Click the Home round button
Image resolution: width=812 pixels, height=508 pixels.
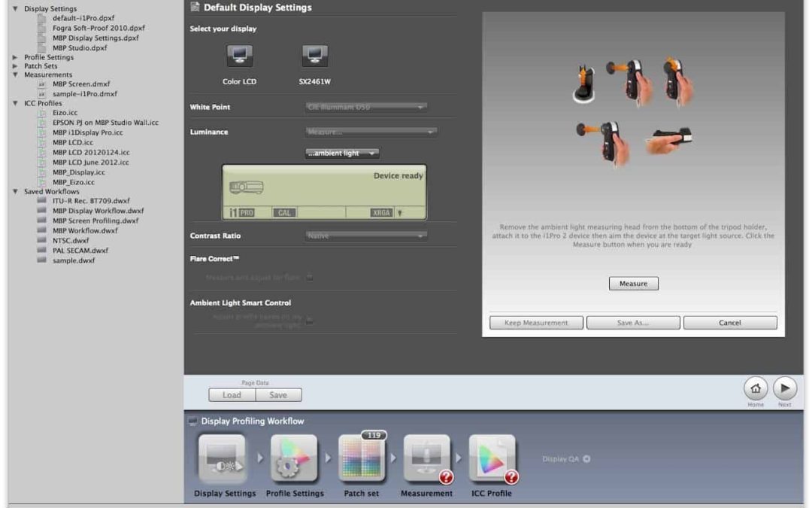[756, 388]
